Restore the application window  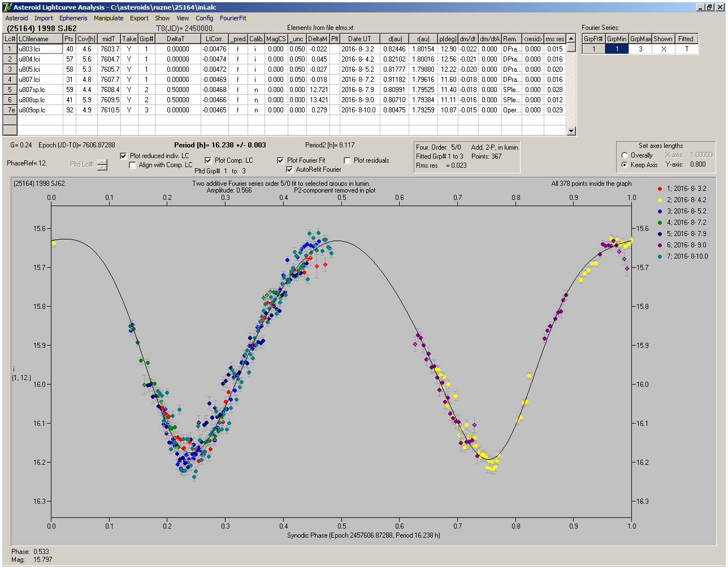(709, 7)
